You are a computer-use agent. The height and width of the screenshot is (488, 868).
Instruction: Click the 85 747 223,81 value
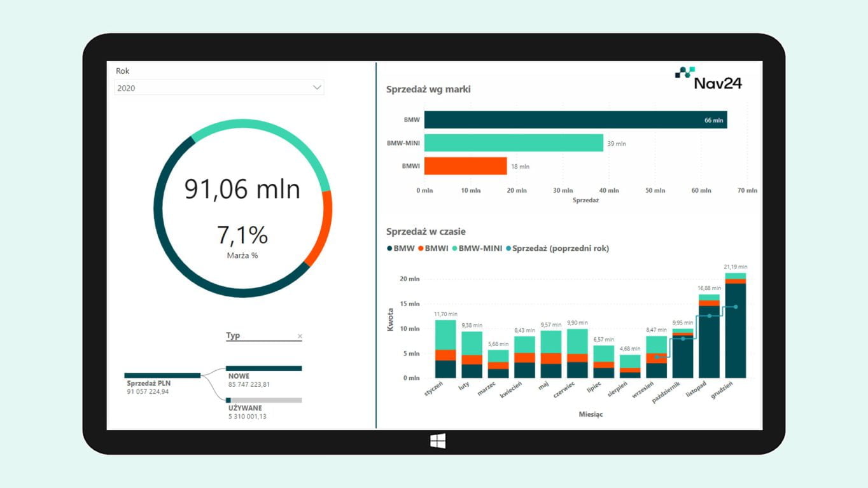click(249, 384)
